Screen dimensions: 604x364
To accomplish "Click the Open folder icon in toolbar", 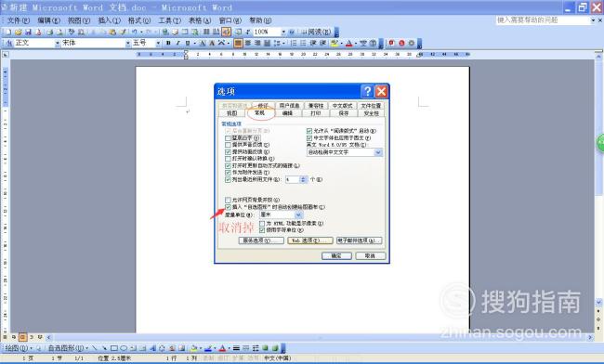I will [x=18, y=32].
